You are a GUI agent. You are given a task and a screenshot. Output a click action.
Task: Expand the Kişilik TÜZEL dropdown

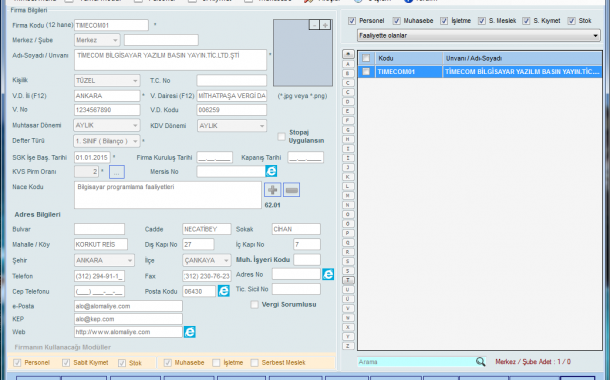coord(107,81)
